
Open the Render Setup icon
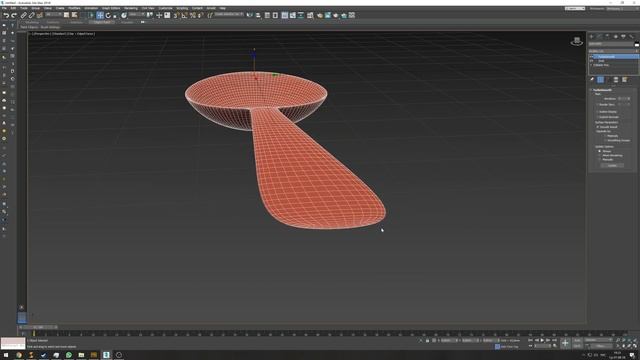[320, 15]
